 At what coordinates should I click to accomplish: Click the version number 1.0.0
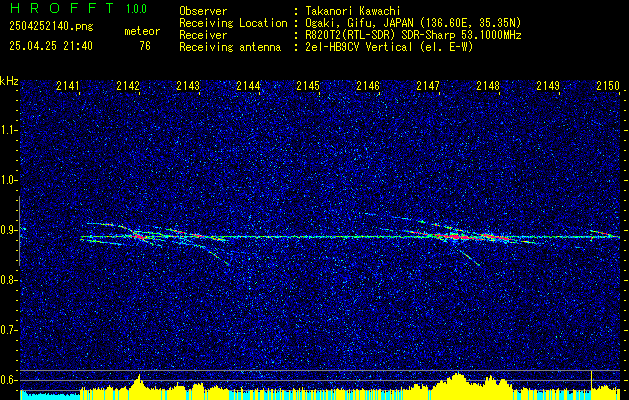[136, 9]
